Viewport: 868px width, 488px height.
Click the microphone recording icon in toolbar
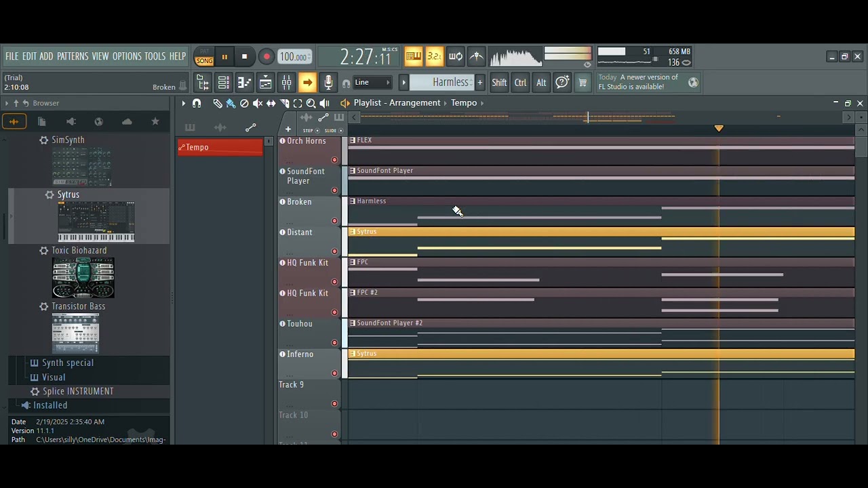point(328,83)
